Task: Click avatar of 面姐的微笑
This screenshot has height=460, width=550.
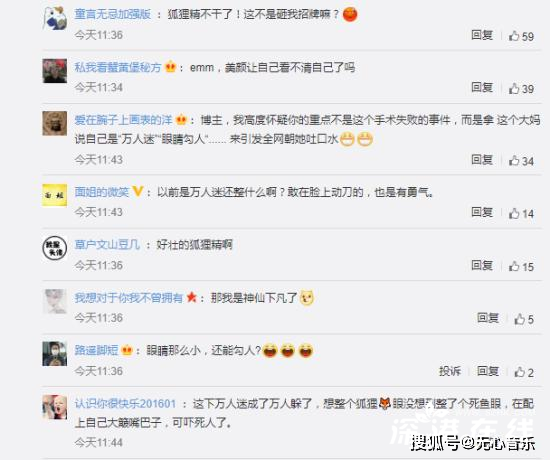Action: pos(55,195)
